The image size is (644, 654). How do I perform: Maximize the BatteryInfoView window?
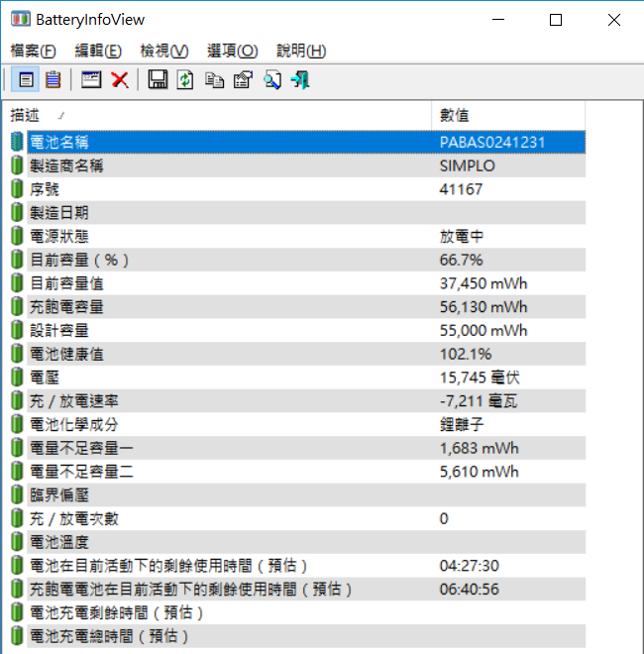(x=556, y=20)
